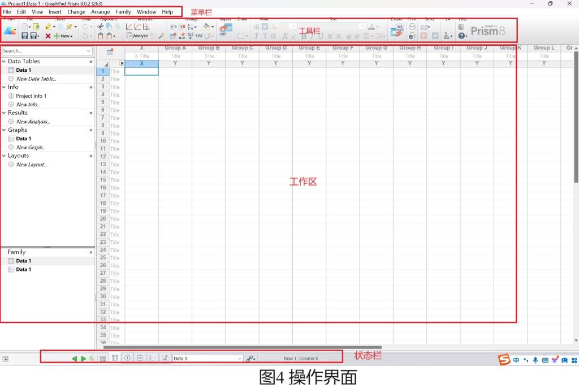The width and height of the screenshot is (579, 392).
Task: Delete sheet using the red X icon
Action: (x=48, y=36)
